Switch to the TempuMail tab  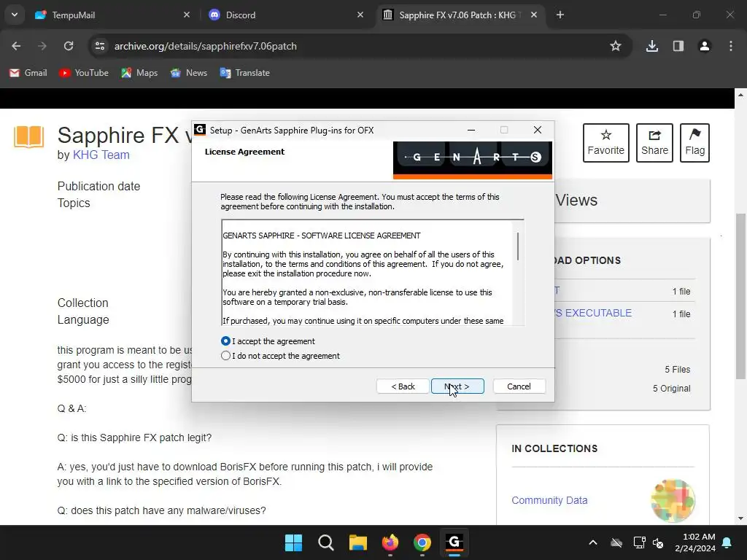click(x=112, y=15)
